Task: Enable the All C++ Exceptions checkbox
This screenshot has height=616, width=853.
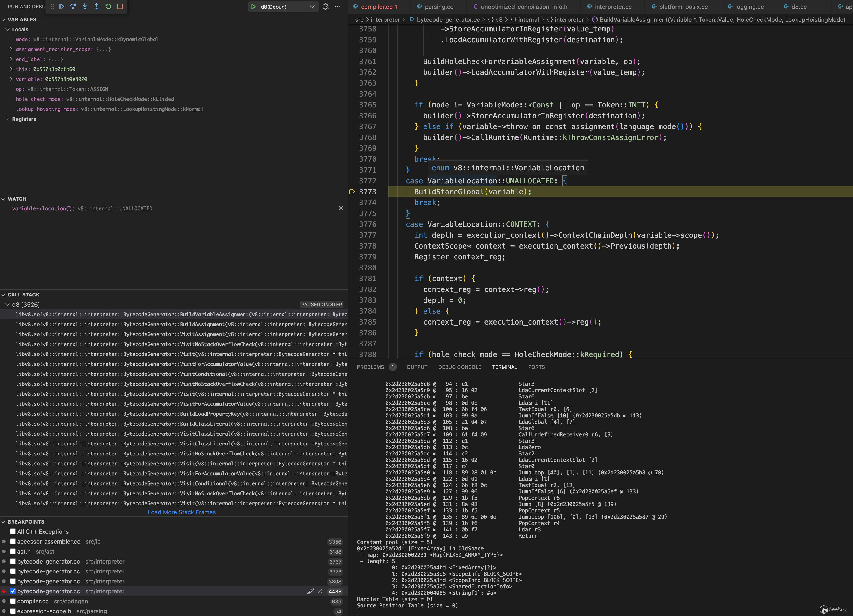Action: click(x=13, y=531)
